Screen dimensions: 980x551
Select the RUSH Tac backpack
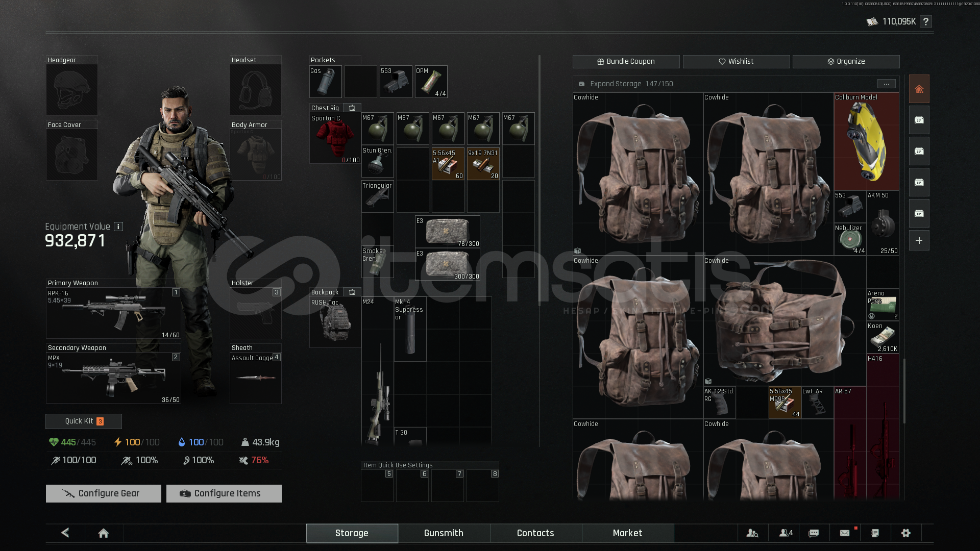pos(335,322)
